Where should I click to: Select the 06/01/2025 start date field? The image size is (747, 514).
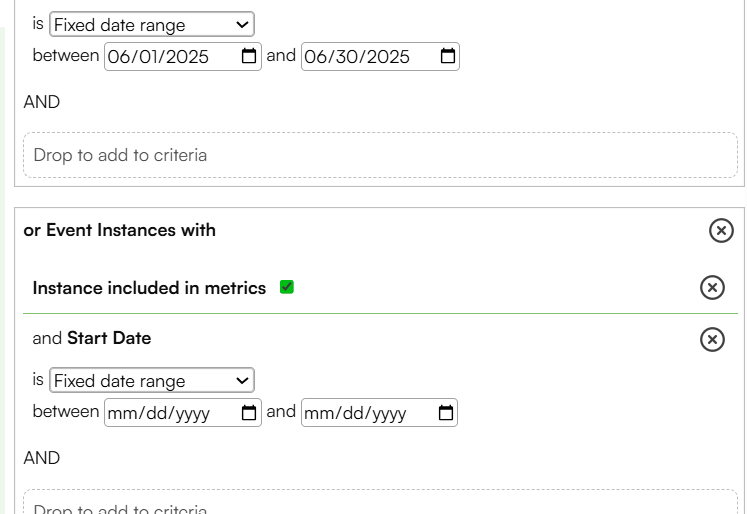coord(183,57)
